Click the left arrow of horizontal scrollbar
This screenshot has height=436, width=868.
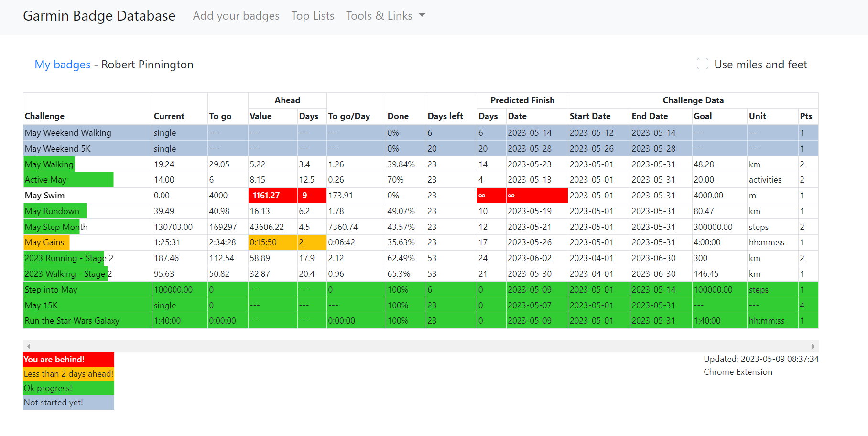29,346
